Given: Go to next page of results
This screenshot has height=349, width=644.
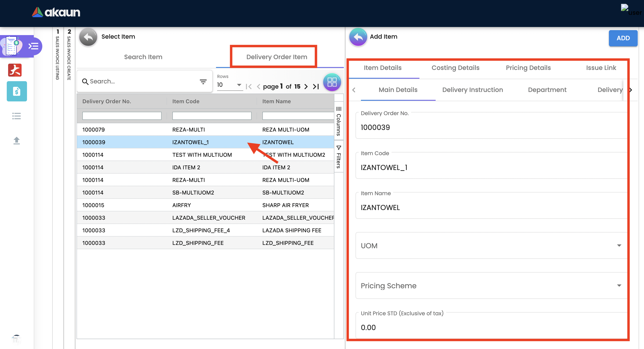Looking at the screenshot, I should coord(306,87).
